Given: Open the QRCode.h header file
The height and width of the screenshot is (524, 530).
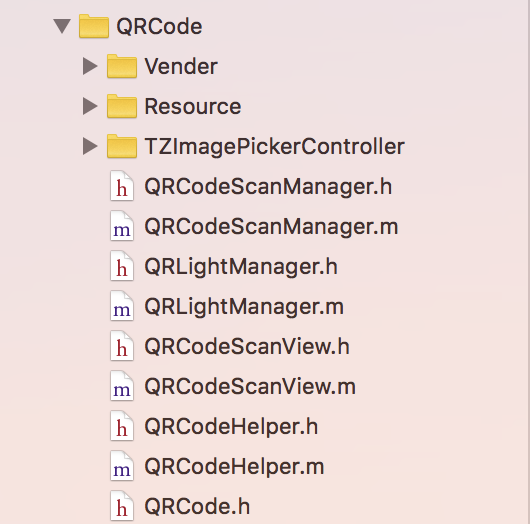Looking at the screenshot, I should (x=197, y=506).
